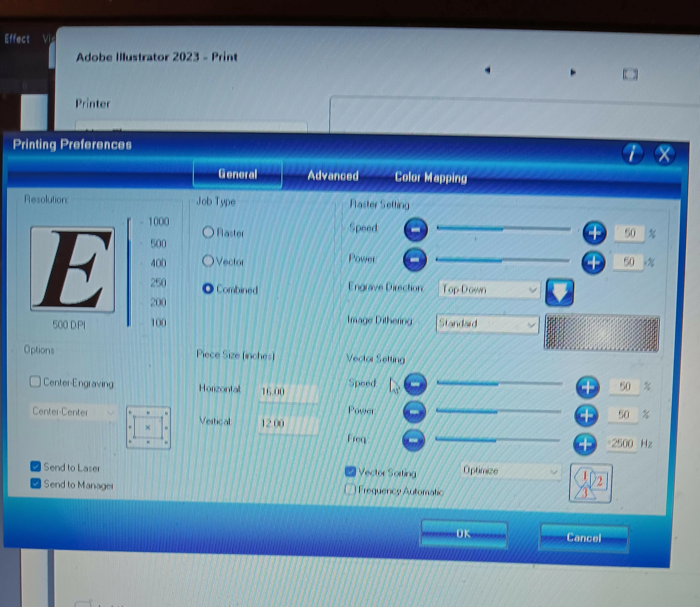Select the Raster job type

click(x=208, y=232)
